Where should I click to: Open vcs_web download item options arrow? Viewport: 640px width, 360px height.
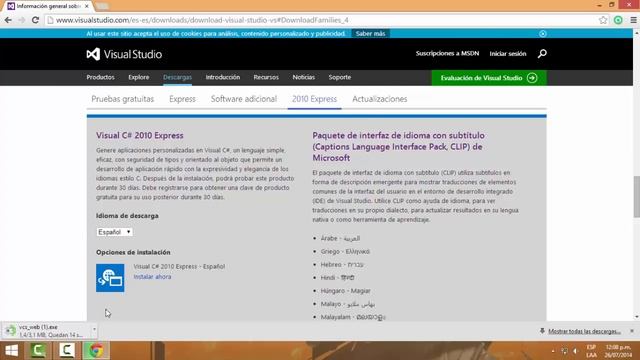(x=94, y=329)
